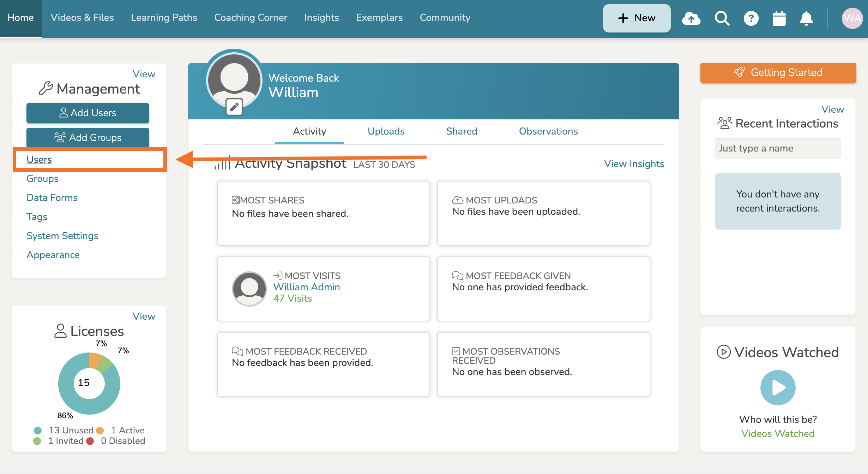Open Learning Paths in top navigation
This screenshot has height=474, width=868.
coord(164,18)
